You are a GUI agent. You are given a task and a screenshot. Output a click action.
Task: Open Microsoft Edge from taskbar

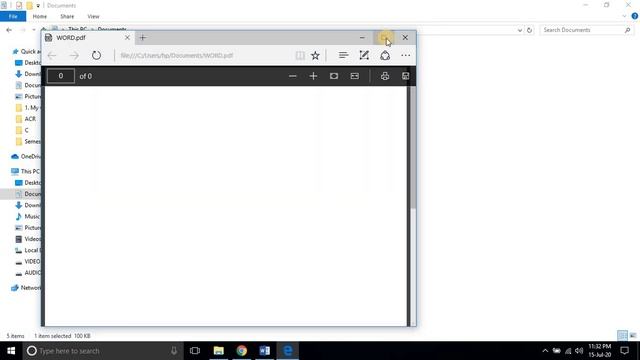coord(288,351)
